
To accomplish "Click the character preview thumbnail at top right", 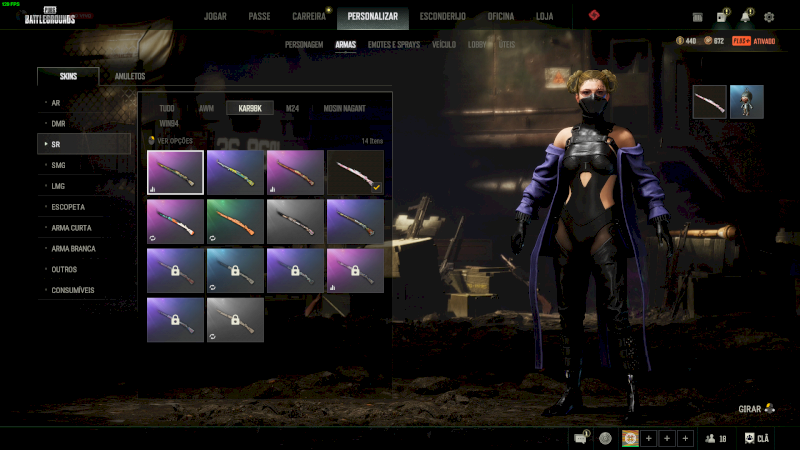I will pos(746,101).
